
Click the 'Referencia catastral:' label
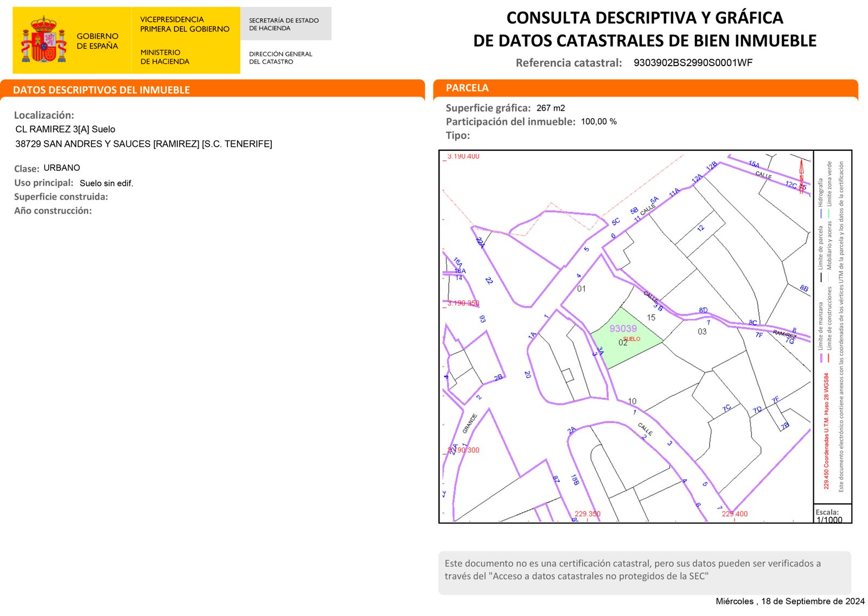click(569, 63)
